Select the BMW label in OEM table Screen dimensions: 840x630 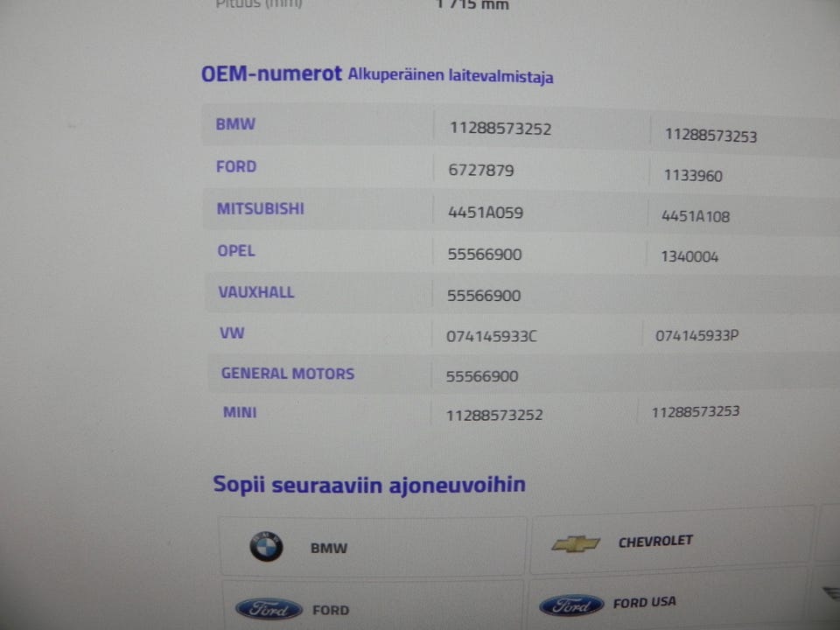(235, 124)
